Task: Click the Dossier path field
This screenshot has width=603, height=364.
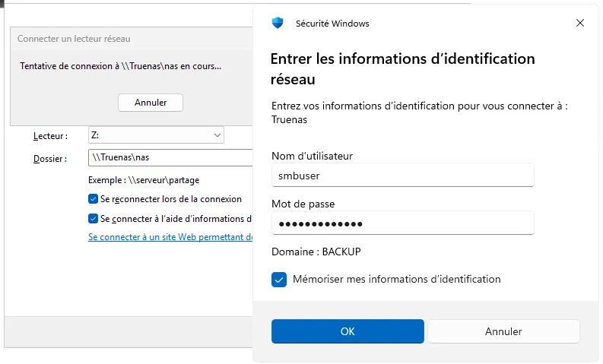Action: (x=170, y=157)
